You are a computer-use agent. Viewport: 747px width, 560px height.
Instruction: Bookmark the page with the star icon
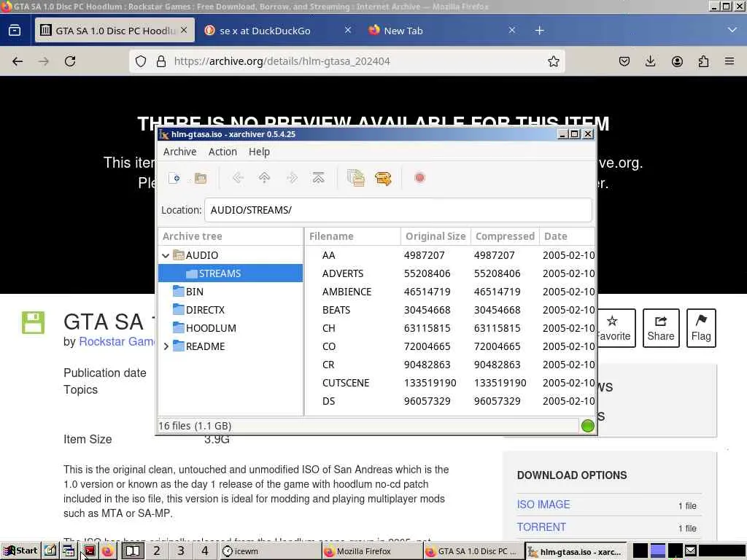553,61
